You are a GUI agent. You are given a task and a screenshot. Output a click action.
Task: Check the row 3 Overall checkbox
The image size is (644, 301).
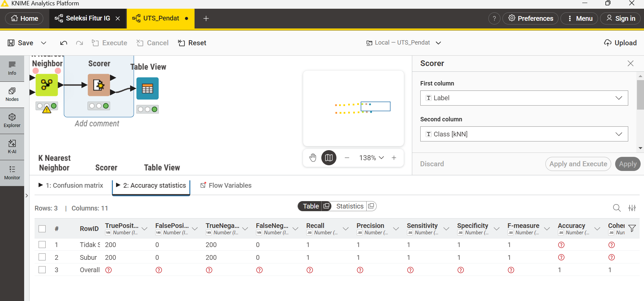pos(42,269)
